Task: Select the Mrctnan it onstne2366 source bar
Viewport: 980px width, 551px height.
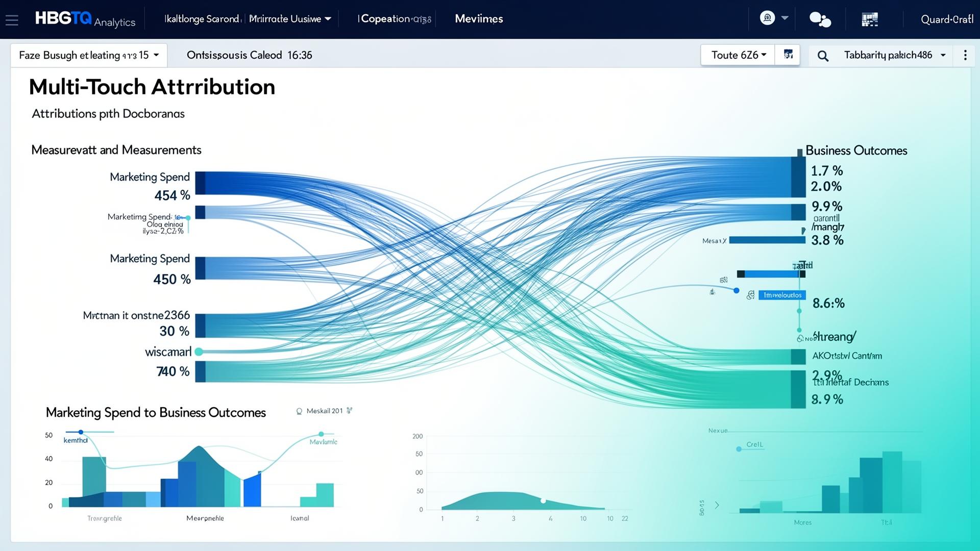Action: (x=200, y=325)
